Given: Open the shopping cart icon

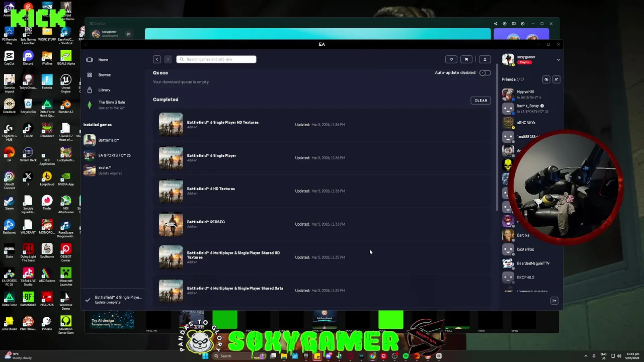Looking at the screenshot, I should 466,59.
